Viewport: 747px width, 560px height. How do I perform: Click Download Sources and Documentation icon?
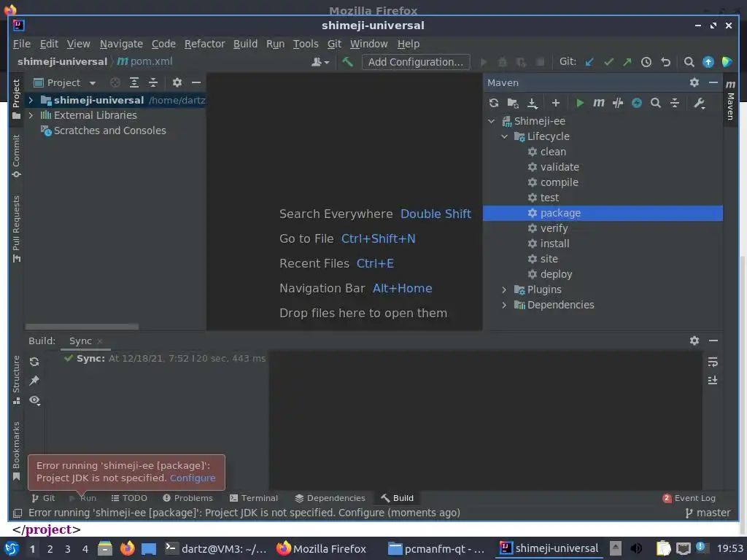click(x=532, y=103)
